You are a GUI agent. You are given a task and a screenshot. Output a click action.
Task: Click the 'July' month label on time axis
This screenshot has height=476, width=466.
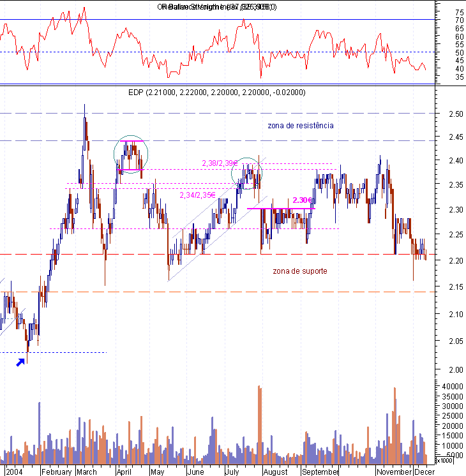(232, 472)
